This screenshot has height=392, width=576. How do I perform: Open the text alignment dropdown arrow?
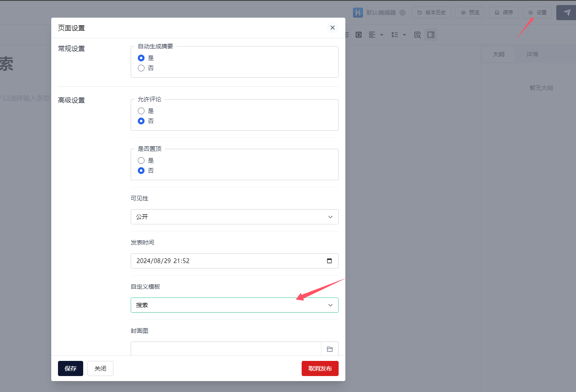tap(381, 35)
